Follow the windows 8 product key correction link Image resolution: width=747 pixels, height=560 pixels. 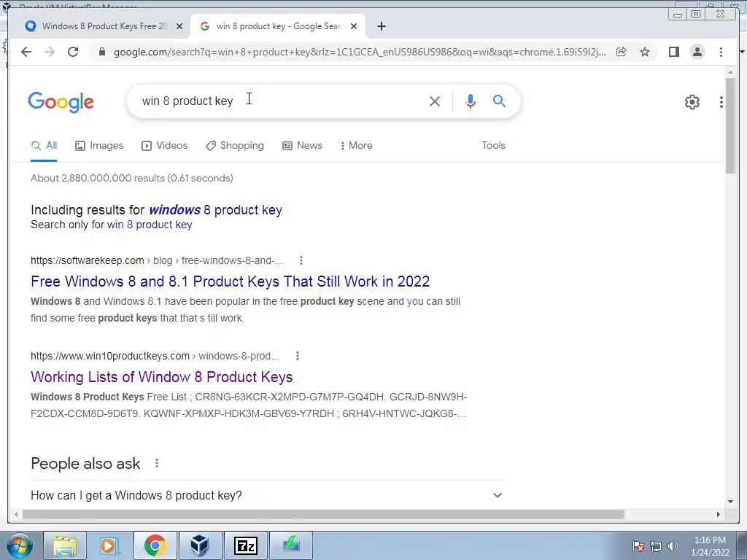coord(215,210)
